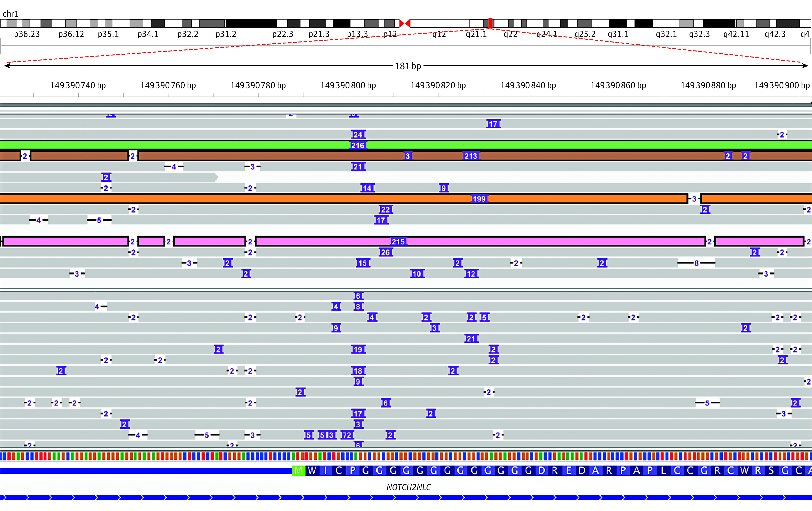Click the q32.3 cytoband label

point(699,34)
